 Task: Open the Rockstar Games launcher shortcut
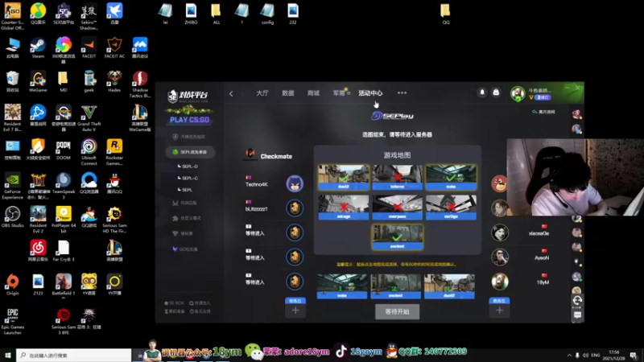(x=114, y=152)
